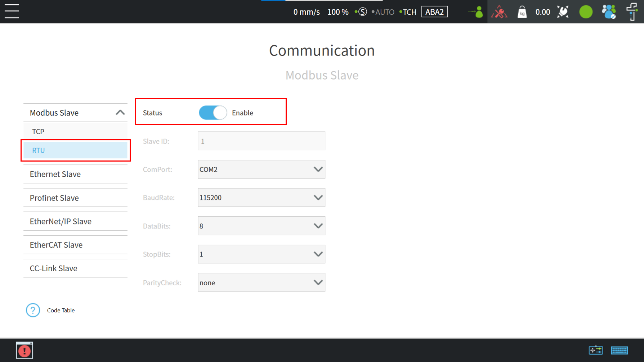644x362 pixels.
Task: Click the green status indicator circle
Action: [x=586, y=12]
